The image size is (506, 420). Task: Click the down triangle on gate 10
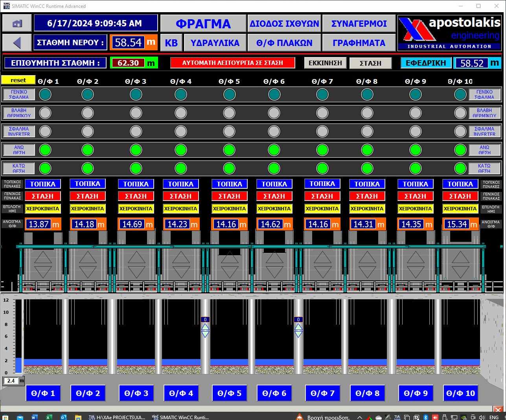[x=460, y=272]
